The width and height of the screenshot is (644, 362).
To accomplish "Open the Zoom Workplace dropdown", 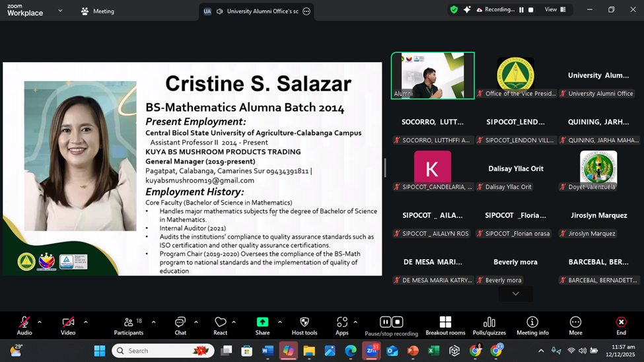I will [x=60, y=11].
